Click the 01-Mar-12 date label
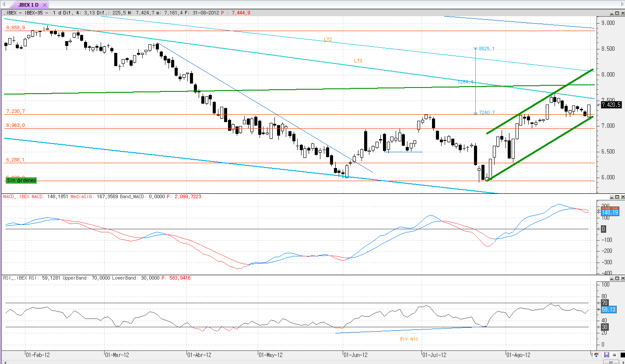This screenshot has width=625, height=364. point(117,355)
